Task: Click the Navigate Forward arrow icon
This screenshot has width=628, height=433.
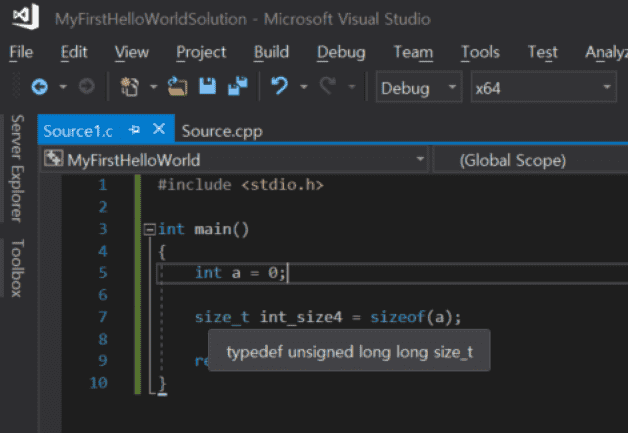Action: click(86, 88)
